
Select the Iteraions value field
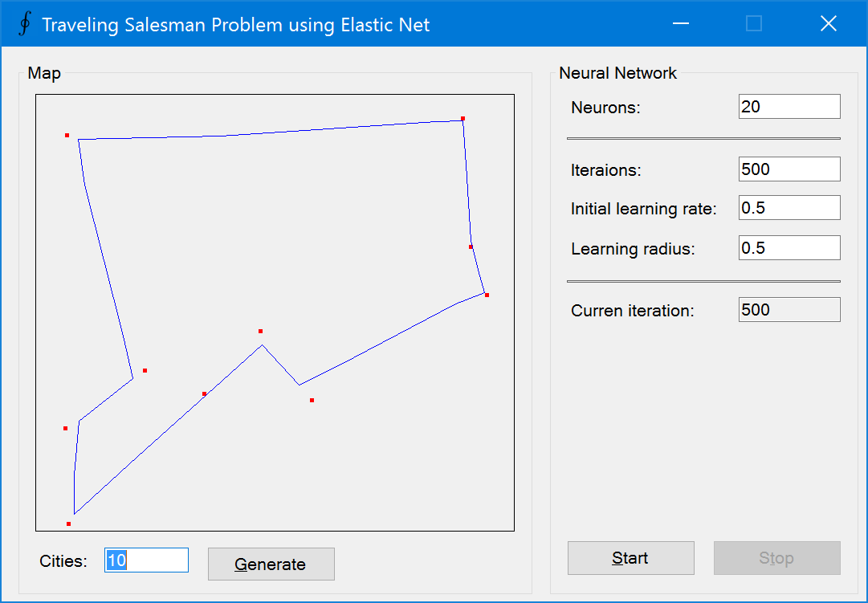point(789,169)
